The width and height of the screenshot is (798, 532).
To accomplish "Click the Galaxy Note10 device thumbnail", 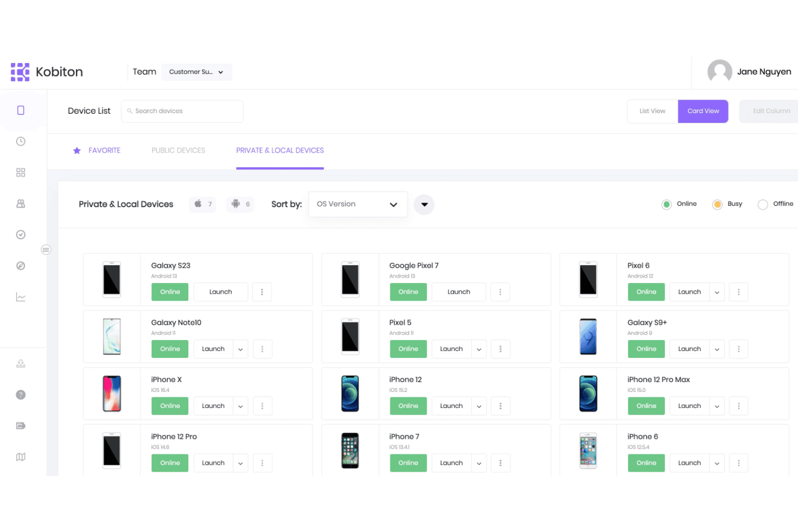I will point(112,337).
